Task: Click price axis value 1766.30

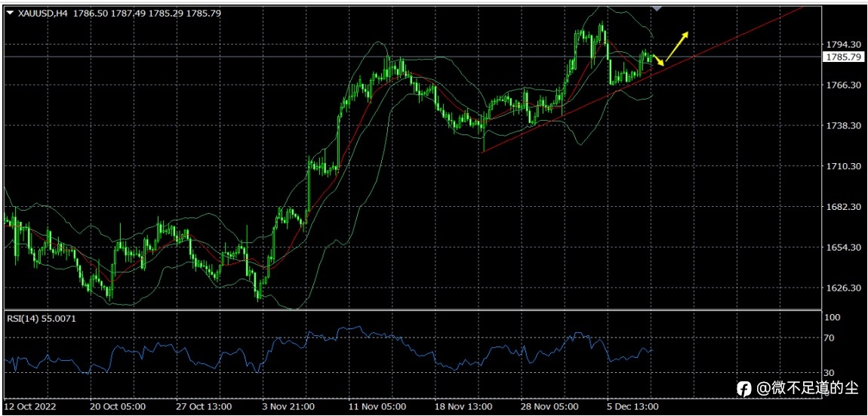Action: 843,85
